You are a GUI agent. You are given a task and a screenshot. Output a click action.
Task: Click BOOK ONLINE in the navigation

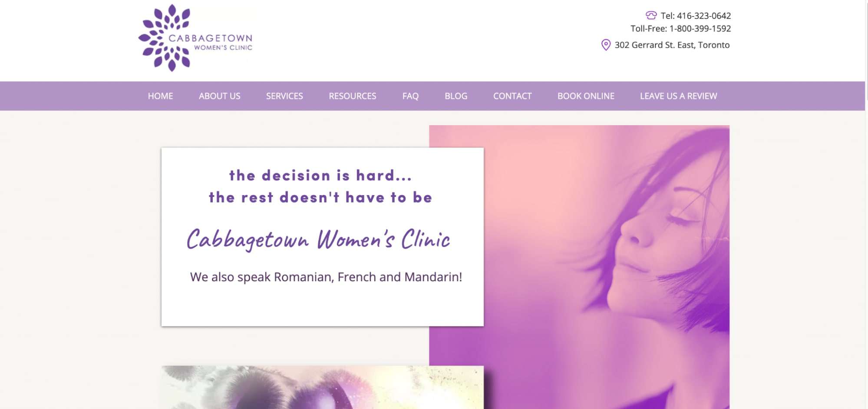coord(586,96)
